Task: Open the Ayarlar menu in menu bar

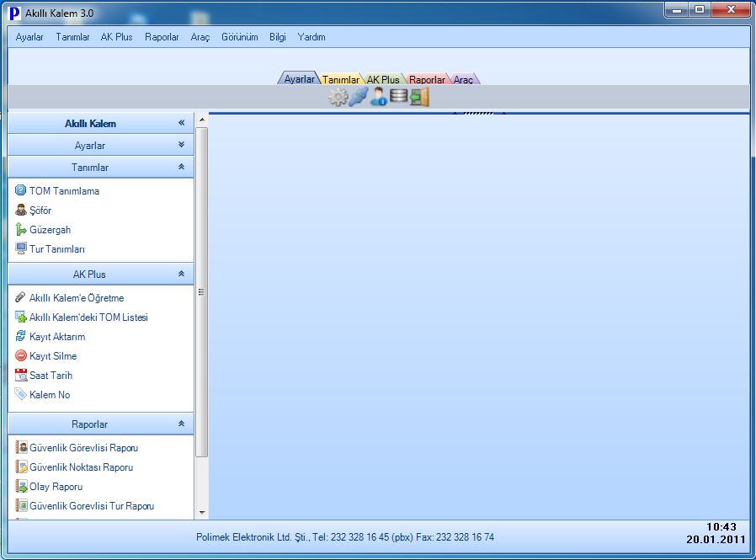Action: pyautogui.click(x=29, y=37)
